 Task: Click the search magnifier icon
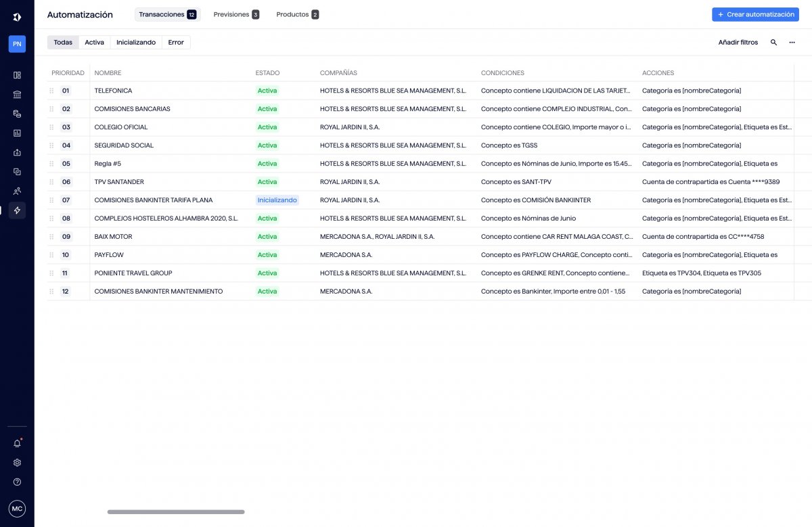(x=773, y=43)
